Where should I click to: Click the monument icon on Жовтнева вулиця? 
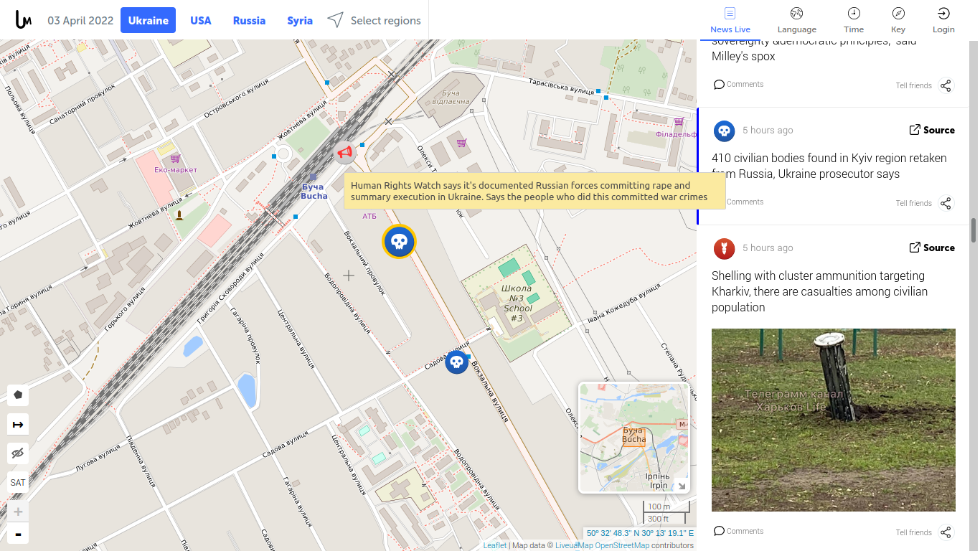coord(179,215)
